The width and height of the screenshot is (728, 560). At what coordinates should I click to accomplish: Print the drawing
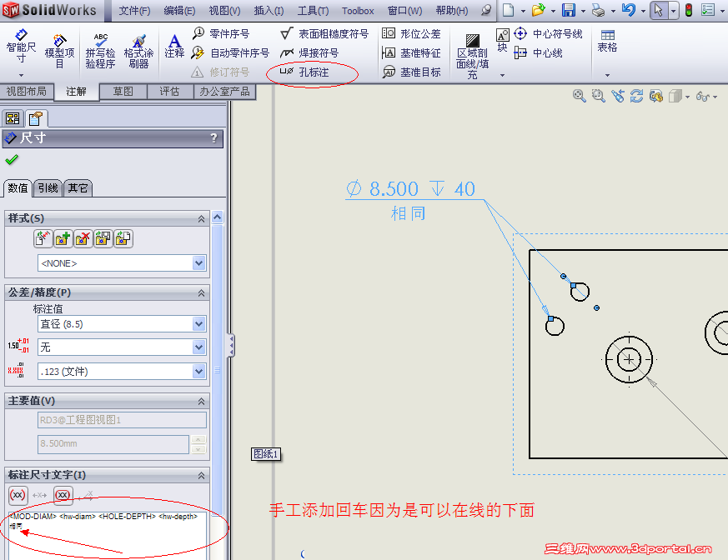[598, 10]
